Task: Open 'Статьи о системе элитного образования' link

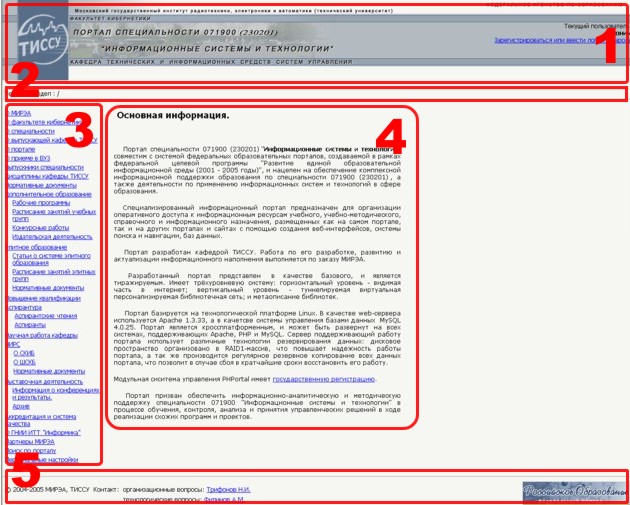Action: coord(51,259)
